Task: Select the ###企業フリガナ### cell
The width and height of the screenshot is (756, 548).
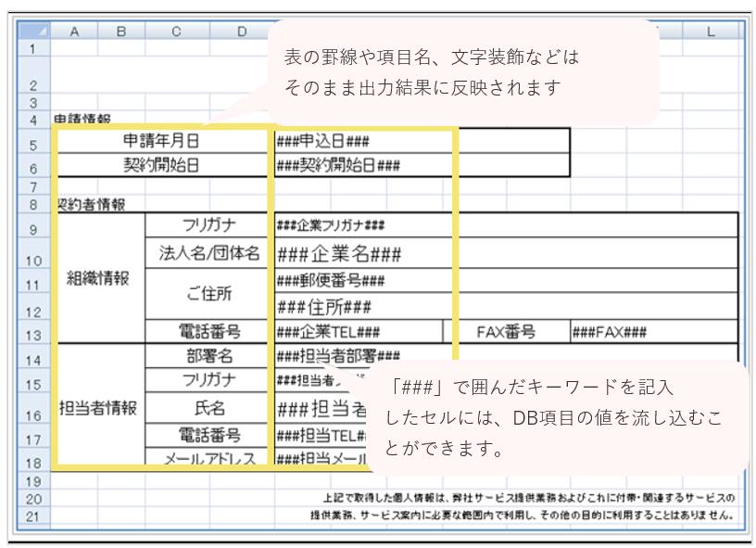Action: click(x=506, y=224)
